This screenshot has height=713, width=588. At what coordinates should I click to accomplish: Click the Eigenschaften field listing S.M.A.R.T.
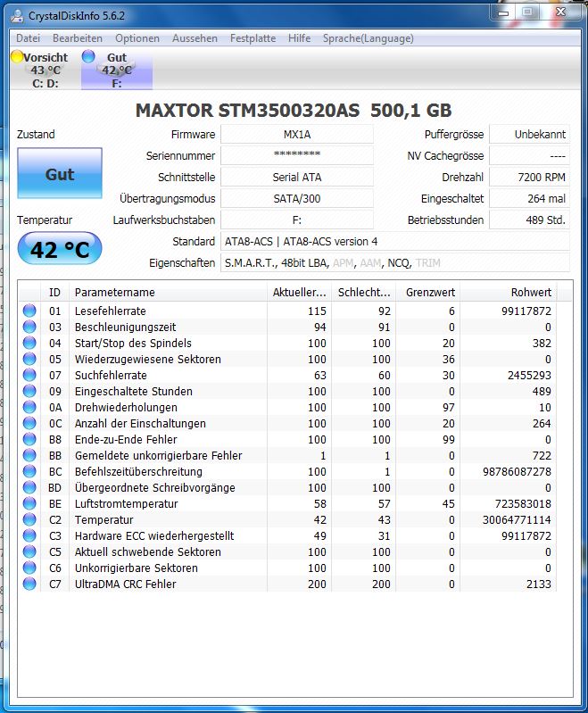tap(395, 263)
